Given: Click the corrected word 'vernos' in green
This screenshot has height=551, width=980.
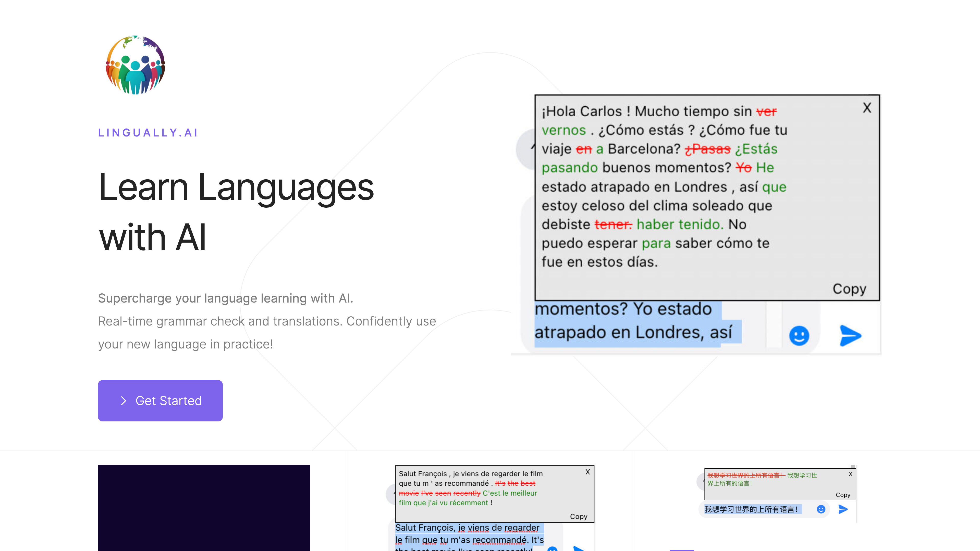Looking at the screenshot, I should (563, 130).
